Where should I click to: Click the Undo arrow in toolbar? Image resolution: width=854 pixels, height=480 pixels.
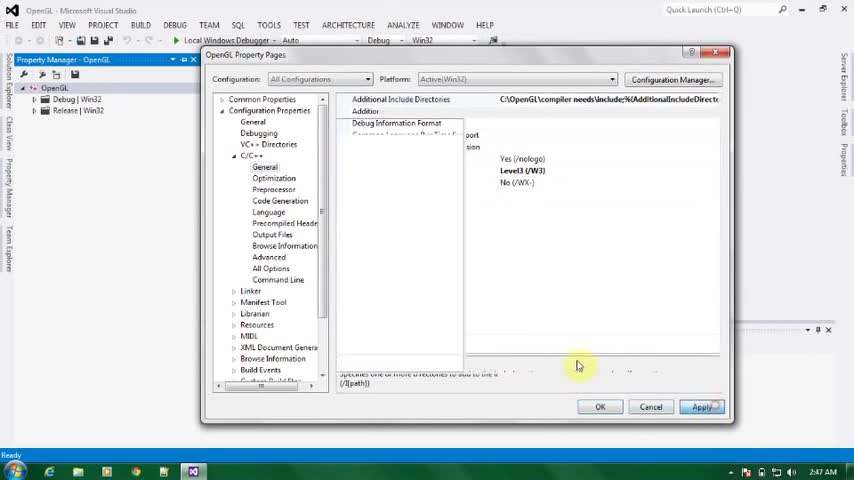click(127, 40)
